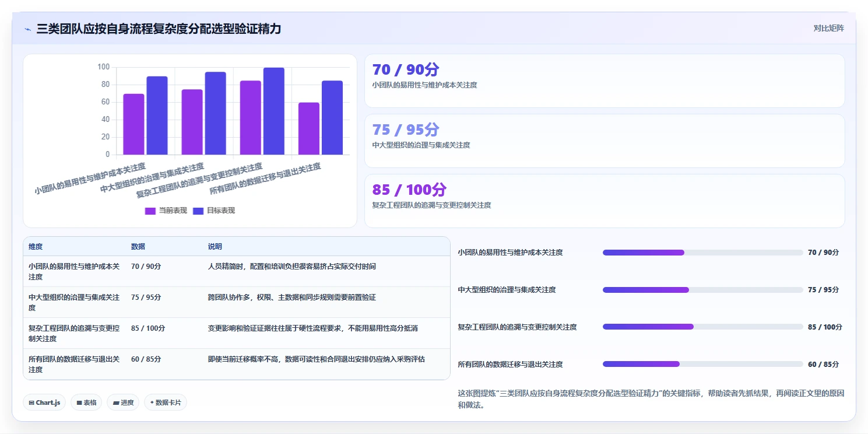Click the 对比矩阵 label in the header

[828, 28]
